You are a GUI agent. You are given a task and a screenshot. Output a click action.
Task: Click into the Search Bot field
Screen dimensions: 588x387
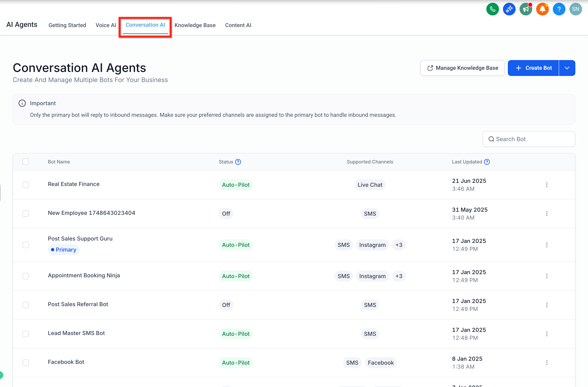(x=529, y=139)
